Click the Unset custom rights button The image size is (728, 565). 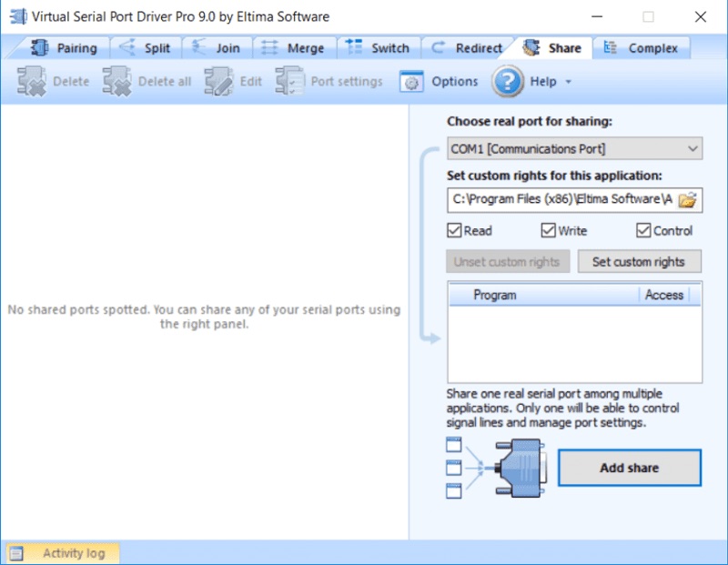click(x=508, y=261)
